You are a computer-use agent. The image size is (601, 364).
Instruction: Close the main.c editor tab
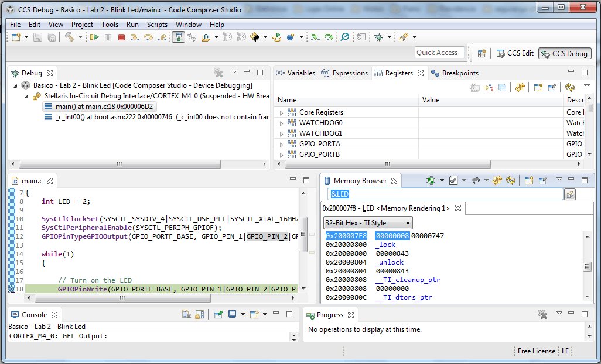(49, 180)
